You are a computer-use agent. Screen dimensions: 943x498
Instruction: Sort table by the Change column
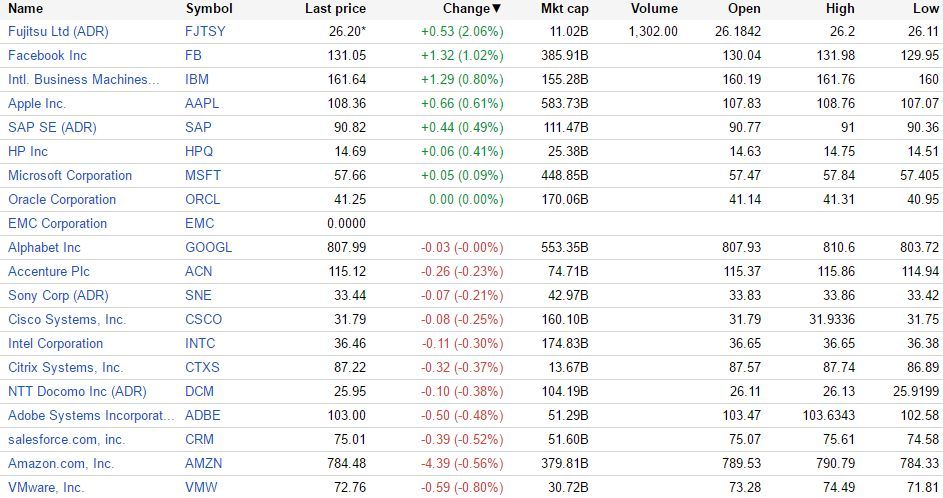tap(472, 8)
